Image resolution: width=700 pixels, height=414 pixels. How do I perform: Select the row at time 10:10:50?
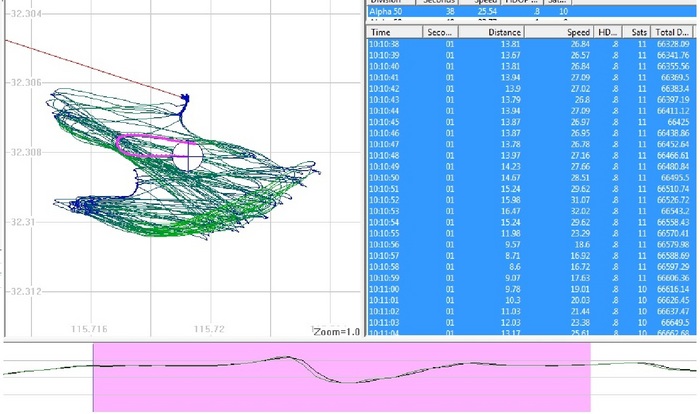(531, 178)
